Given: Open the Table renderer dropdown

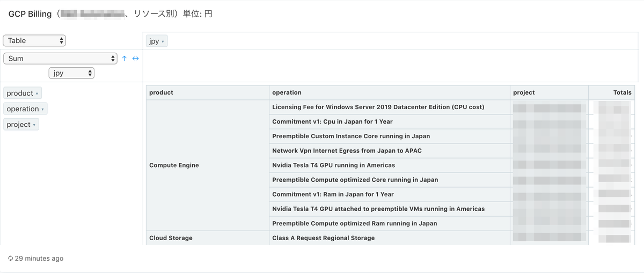Looking at the screenshot, I should (x=34, y=41).
